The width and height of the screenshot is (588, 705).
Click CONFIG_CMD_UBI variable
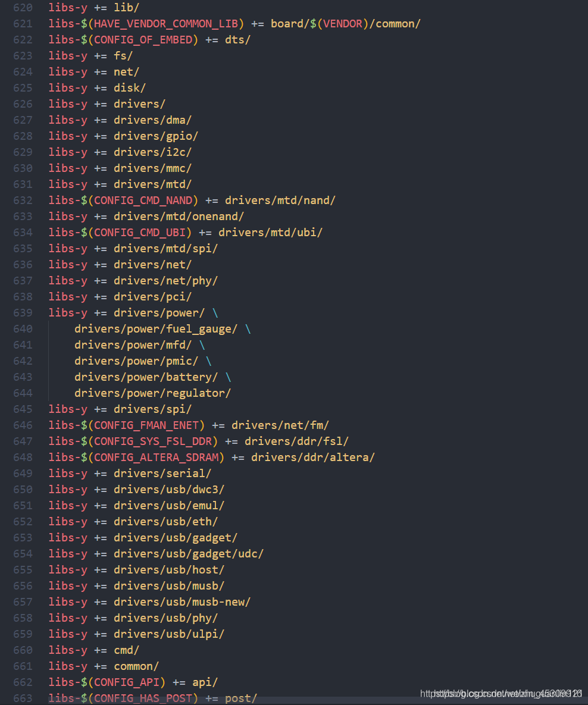pos(140,233)
